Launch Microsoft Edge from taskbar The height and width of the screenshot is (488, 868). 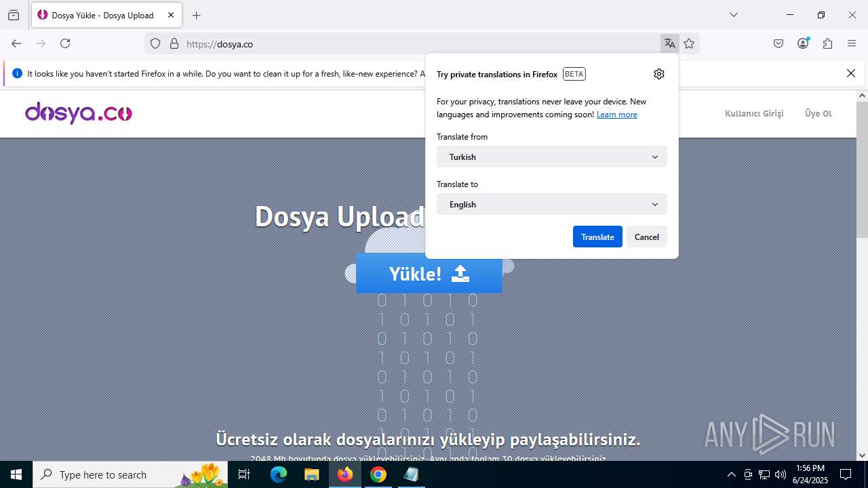(x=279, y=474)
